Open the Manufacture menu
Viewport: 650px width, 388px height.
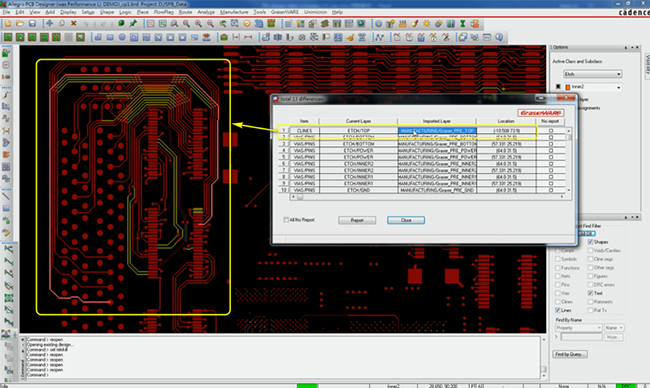(x=234, y=12)
